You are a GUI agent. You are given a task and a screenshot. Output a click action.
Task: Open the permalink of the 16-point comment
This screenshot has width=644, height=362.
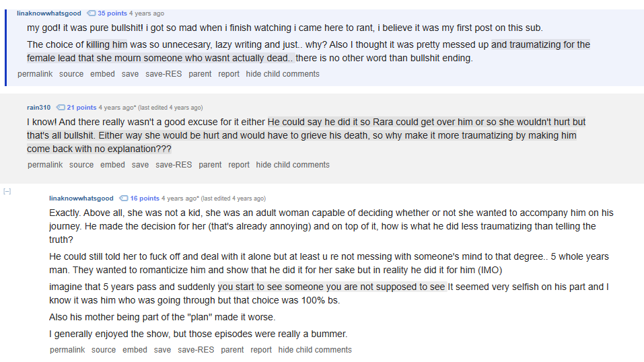67,350
